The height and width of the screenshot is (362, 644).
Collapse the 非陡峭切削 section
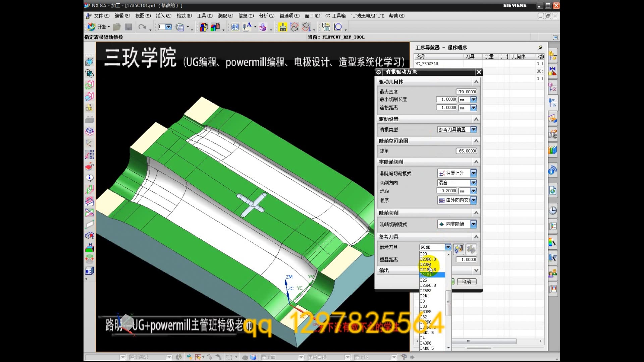476,162
